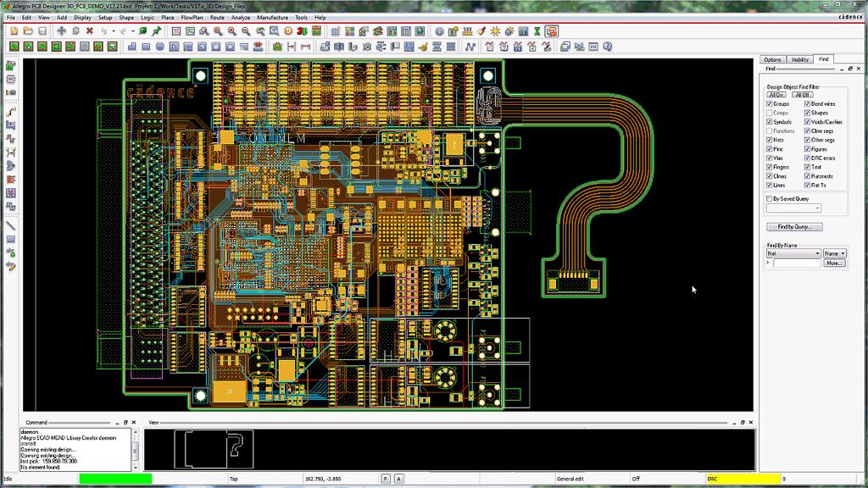Click the P button in status bar
The width and height of the screenshot is (868, 488).
[x=386, y=480]
